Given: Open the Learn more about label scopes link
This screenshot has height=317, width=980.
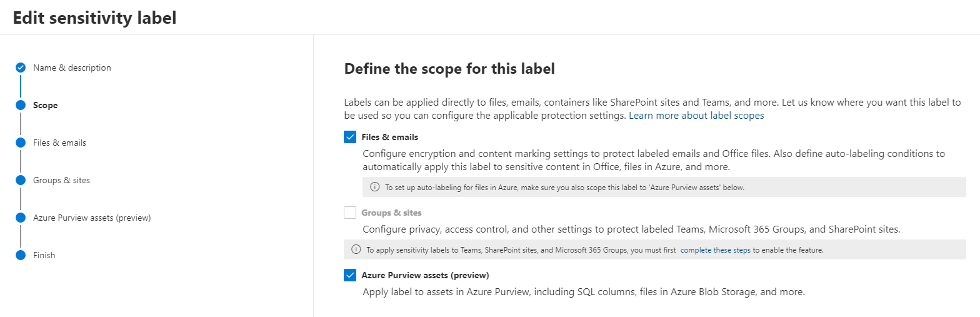Looking at the screenshot, I should coord(696,116).
